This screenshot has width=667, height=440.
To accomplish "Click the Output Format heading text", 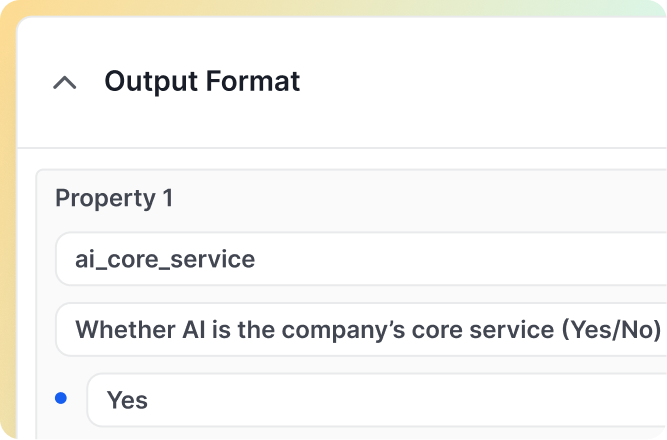I will 202,81.
